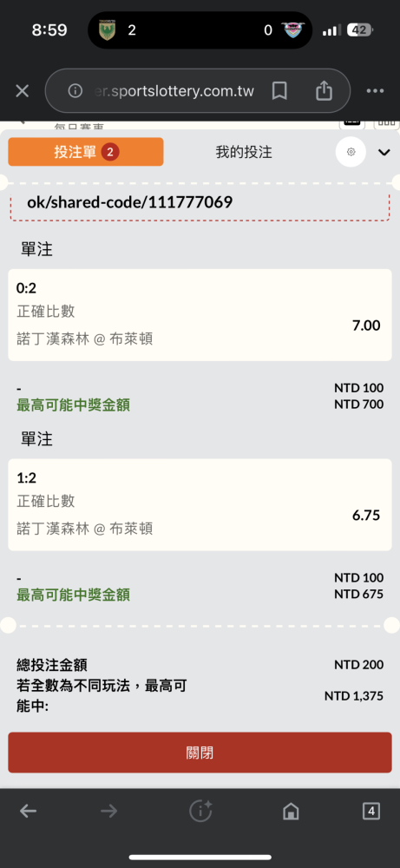The image size is (400, 868).
Task: Tap the 7.00 odds value
Action: pos(366,325)
